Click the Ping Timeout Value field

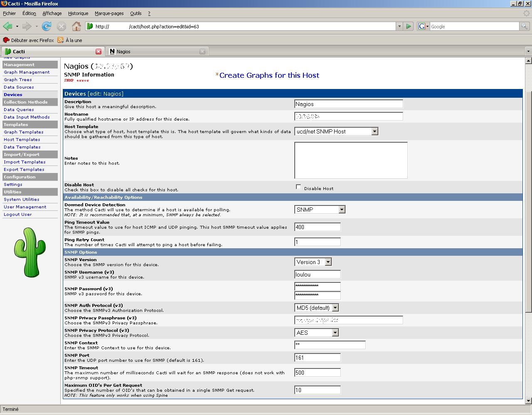[318, 227]
